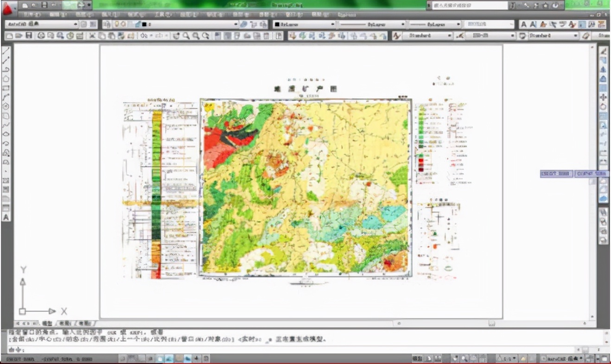This screenshot has height=364, width=611.
Task: Expand the ByLayer color dropdown
Action: click(304, 24)
